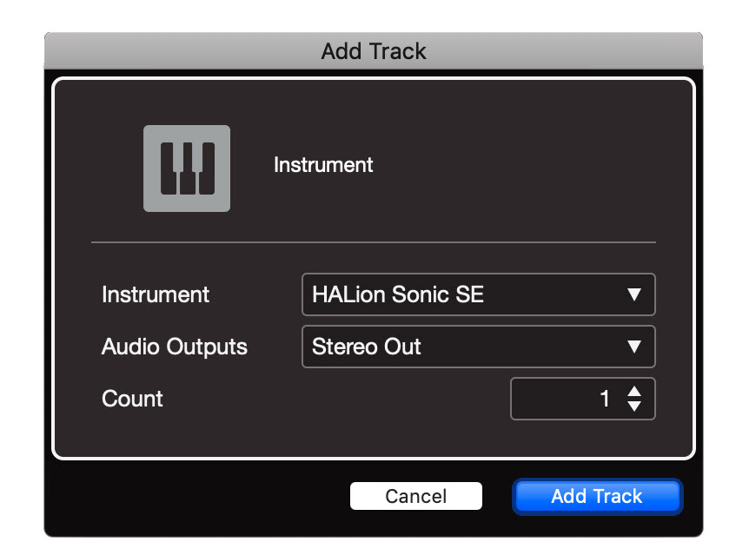Click the black footer area left of Cancel
This screenshot has width=756, height=542.
200,497
